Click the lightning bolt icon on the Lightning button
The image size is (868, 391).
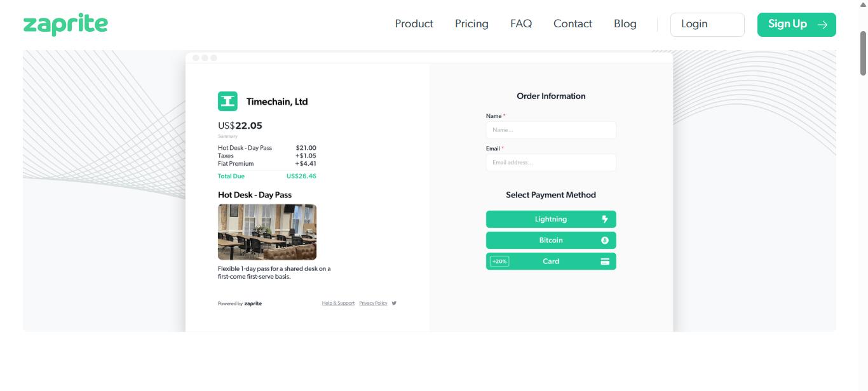(605, 220)
